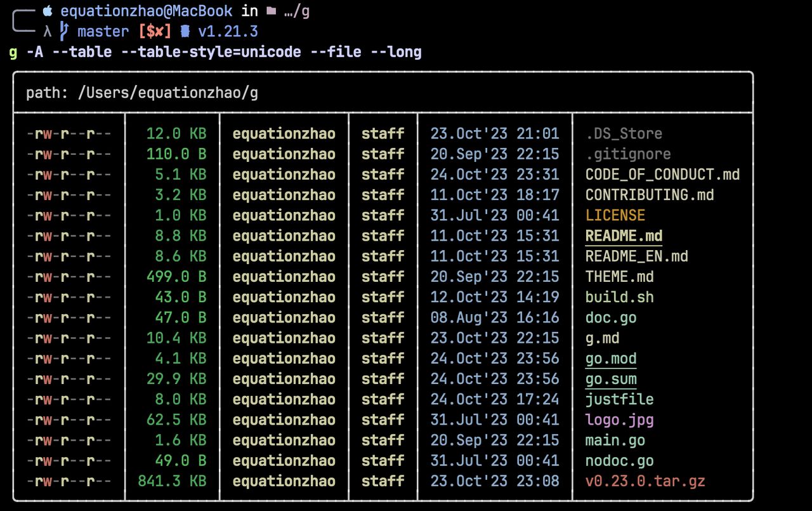This screenshot has width=812, height=511.
Task: Open the underlined go.sum file name
Action: pos(611,379)
